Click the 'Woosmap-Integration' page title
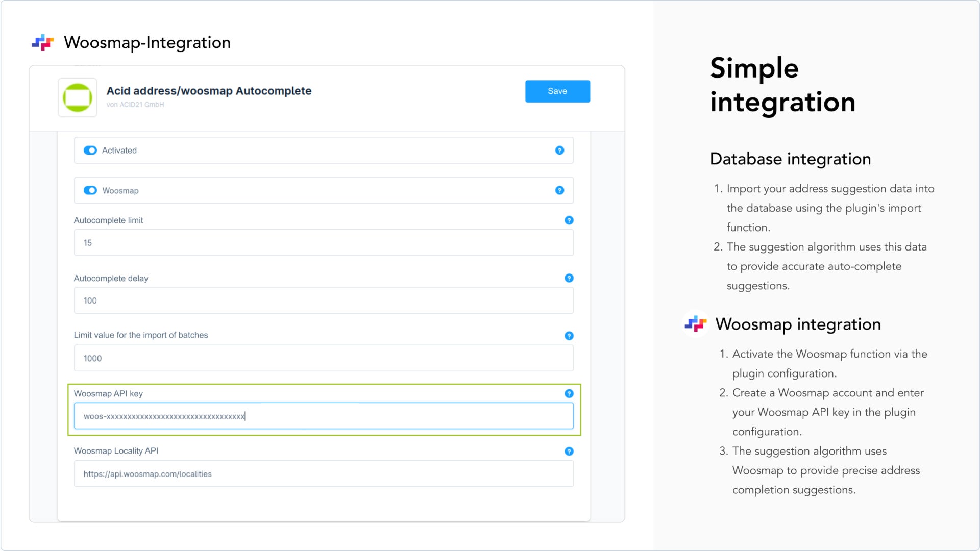The height and width of the screenshot is (551, 980). tap(147, 42)
